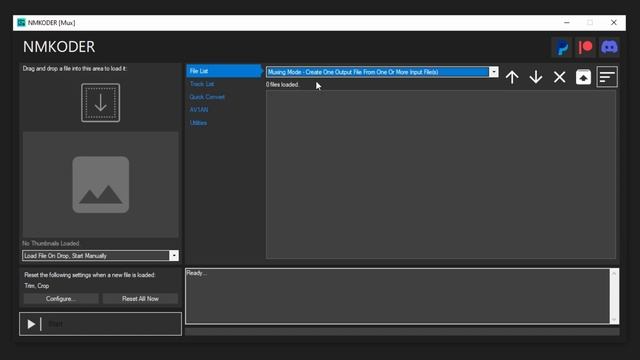The image size is (640, 360).
Task: Click the Ready... log text box
Action: coord(398,296)
